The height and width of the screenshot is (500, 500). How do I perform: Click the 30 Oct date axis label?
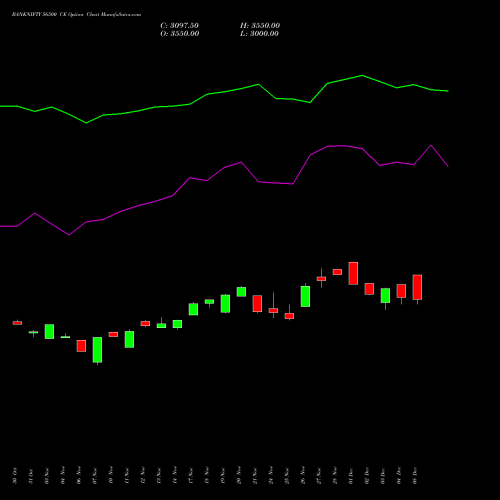[15, 476]
